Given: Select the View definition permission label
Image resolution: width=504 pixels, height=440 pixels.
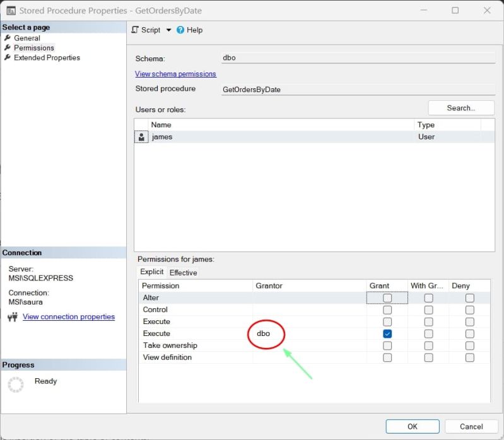Looking at the screenshot, I should (167, 357).
